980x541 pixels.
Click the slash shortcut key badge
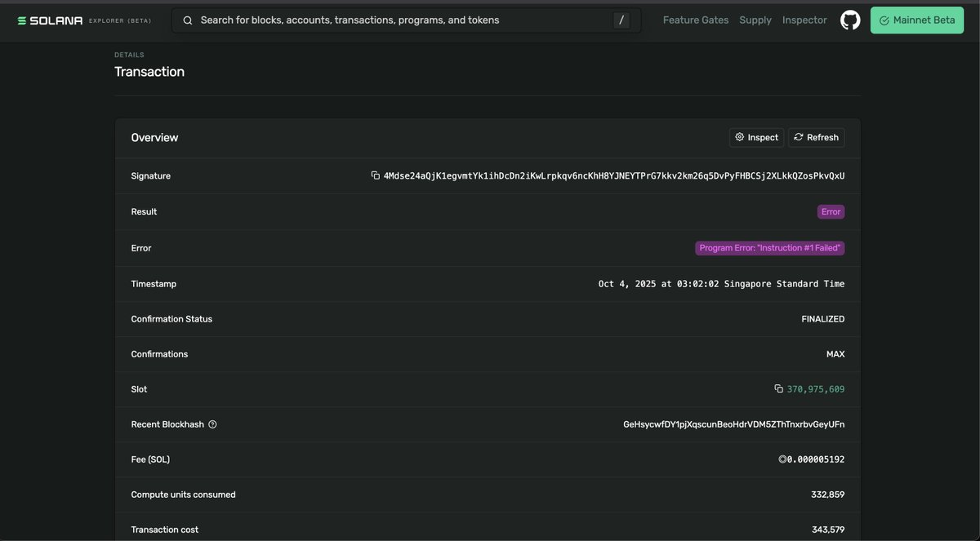point(621,20)
